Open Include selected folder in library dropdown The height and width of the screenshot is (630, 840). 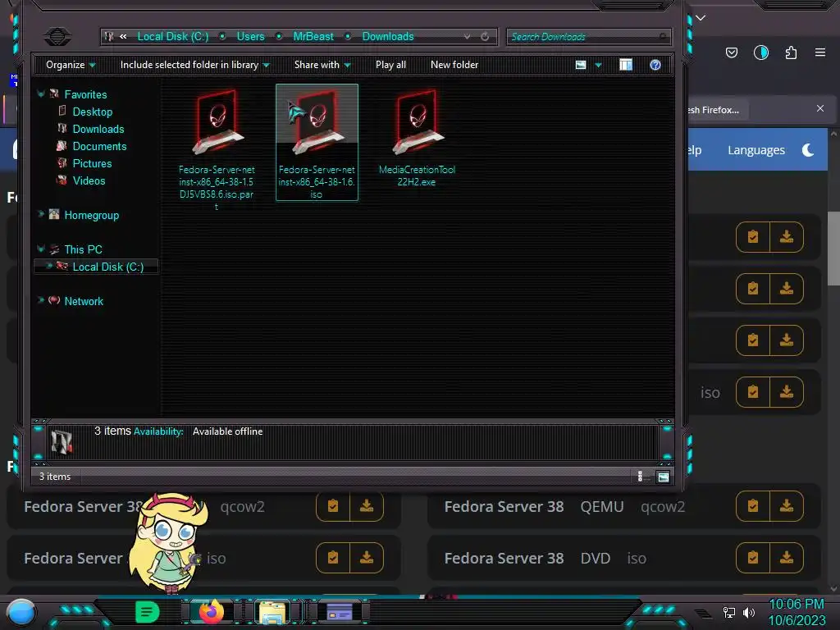click(x=195, y=65)
